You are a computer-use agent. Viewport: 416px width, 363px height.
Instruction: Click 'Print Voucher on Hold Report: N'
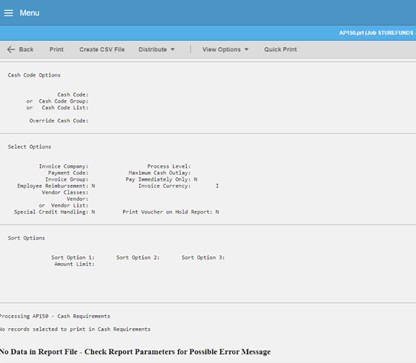click(x=171, y=212)
